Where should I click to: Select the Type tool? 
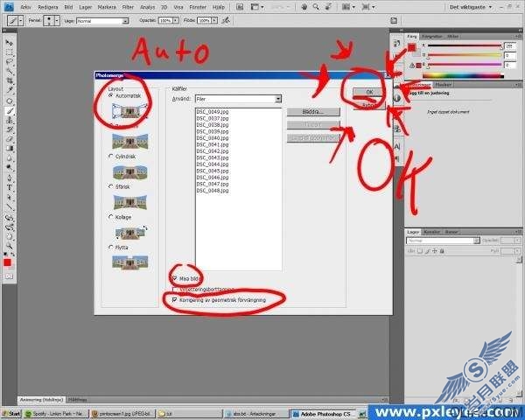[9, 187]
